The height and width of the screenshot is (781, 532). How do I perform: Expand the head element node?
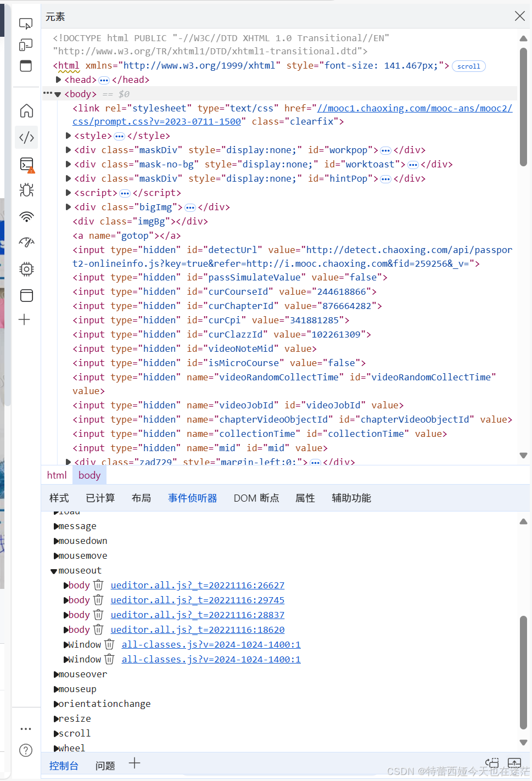click(x=58, y=80)
